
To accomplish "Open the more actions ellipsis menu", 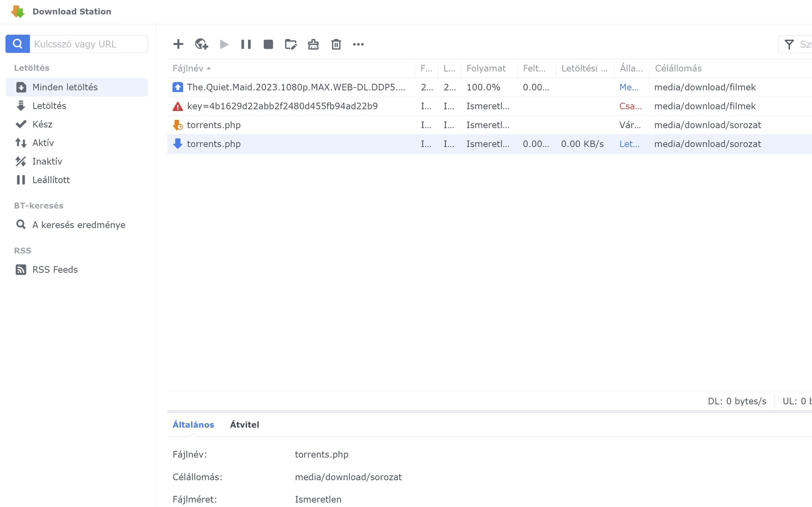I will pyautogui.click(x=358, y=44).
